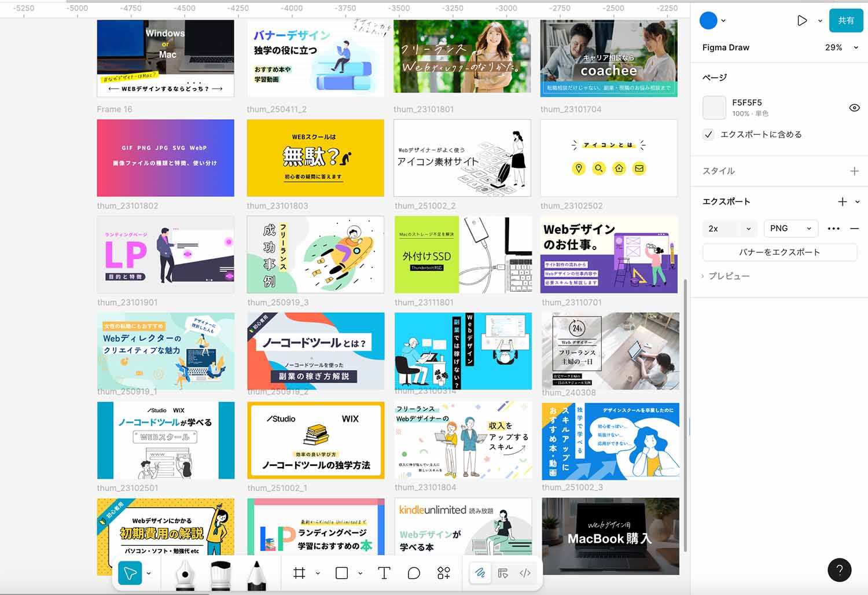Pick the Pen nib tool
The width and height of the screenshot is (868, 595).
pyautogui.click(x=185, y=574)
